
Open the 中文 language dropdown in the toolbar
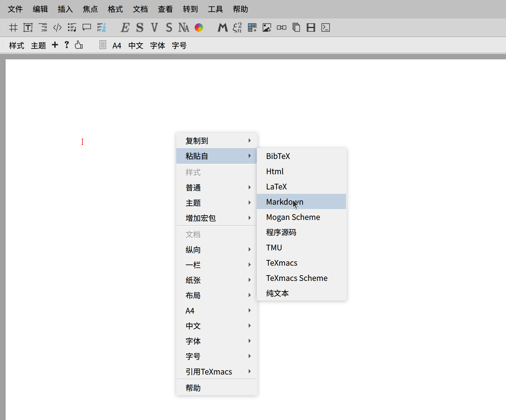[x=136, y=45]
